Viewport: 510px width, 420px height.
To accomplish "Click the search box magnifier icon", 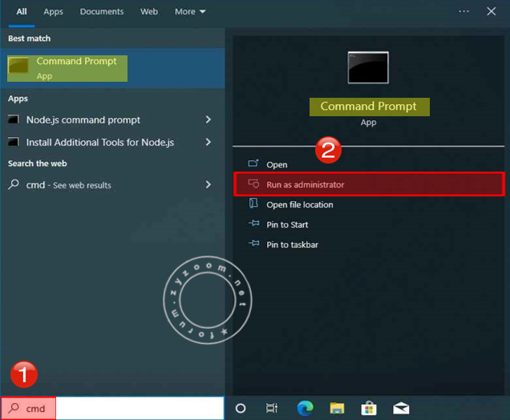I will 14,408.
